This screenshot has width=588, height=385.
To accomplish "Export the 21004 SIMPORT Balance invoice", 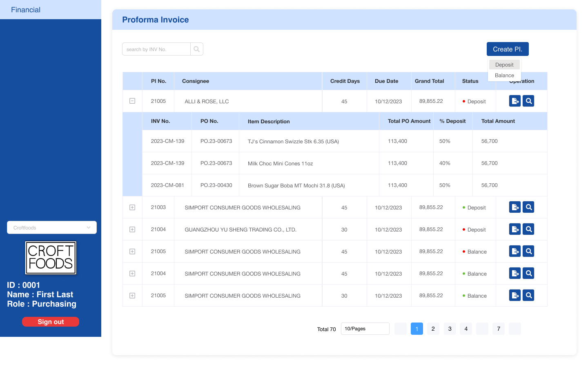I will [515, 273].
